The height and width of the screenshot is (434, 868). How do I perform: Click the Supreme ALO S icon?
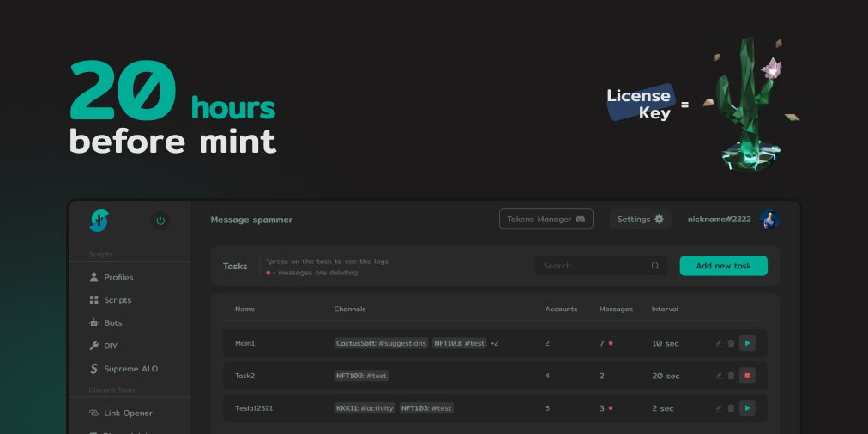93,369
